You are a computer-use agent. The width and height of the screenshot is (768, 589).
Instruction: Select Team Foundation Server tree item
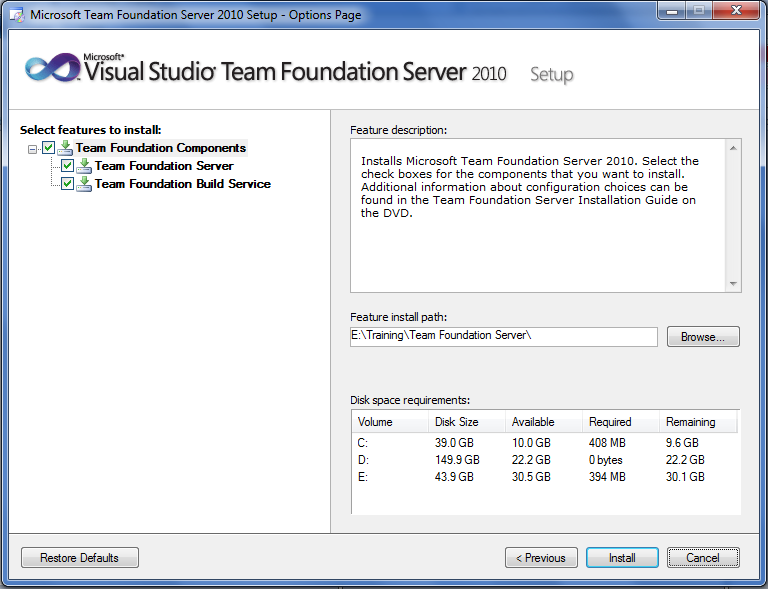[x=164, y=166]
